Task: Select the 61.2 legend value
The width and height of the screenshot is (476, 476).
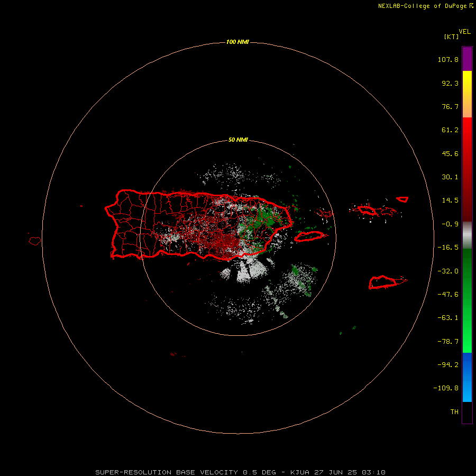Action: [450, 130]
